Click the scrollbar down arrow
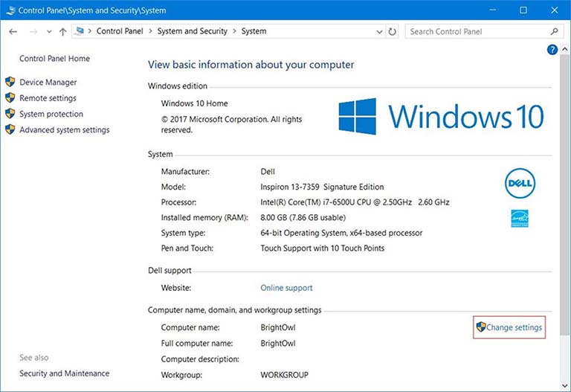This screenshot has height=392, width=571. [x=564, y=385]
